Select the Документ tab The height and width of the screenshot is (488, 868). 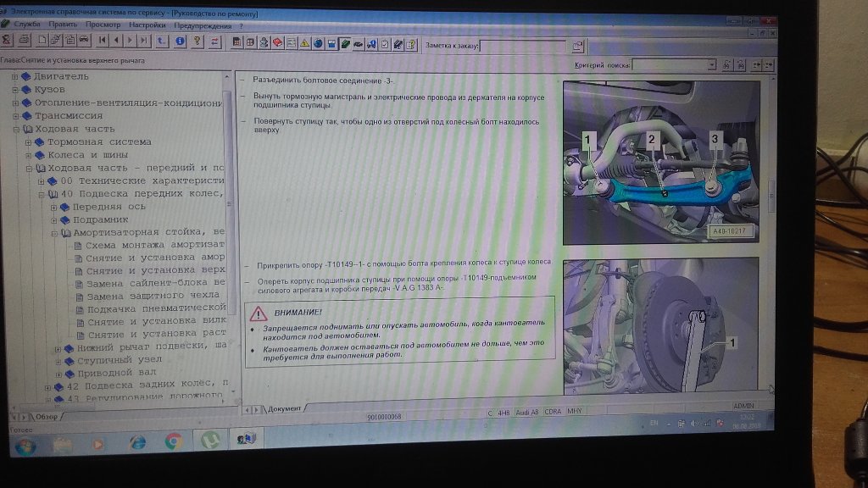pos(283,408)
